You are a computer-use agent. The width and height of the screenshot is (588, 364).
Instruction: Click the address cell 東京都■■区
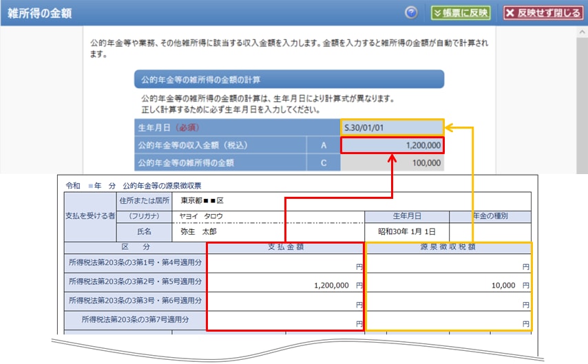[202, 200]
